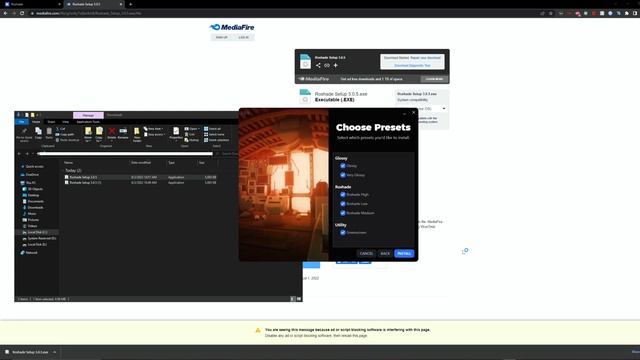The width and height of the screenshot is (640, 360).
Task: Click the Paste icon in Explorer ribbon
Action: click(x=49, y=133)
